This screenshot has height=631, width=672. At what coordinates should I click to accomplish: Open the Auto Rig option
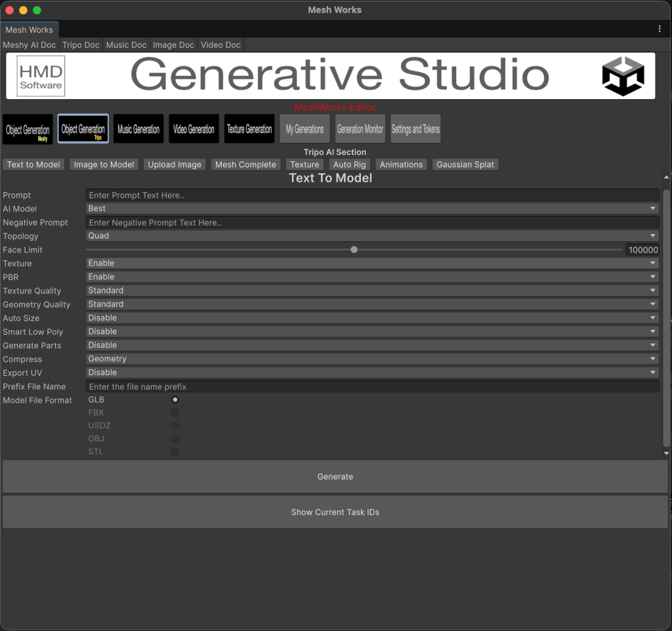click(x=350, y=165)
